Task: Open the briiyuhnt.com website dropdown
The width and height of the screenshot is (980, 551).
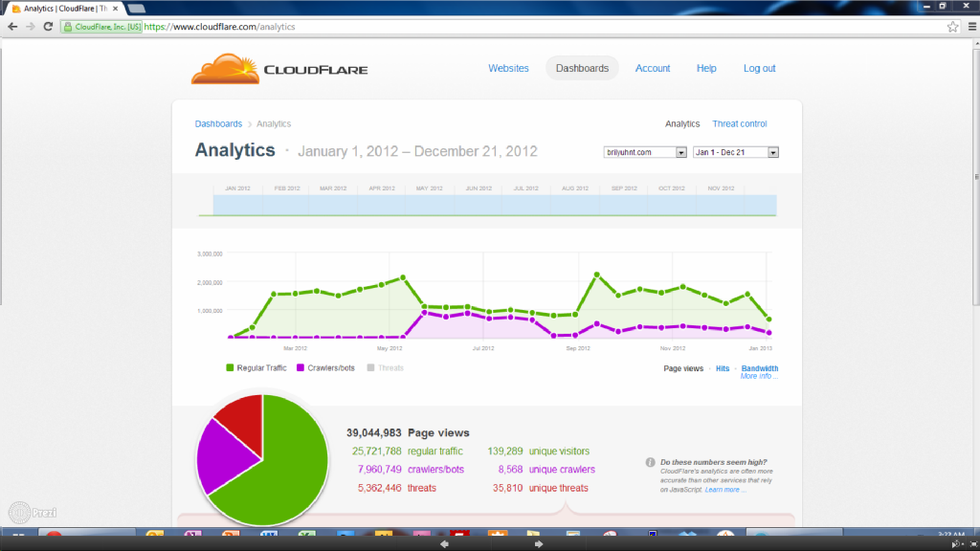Action: coord(645,152)
